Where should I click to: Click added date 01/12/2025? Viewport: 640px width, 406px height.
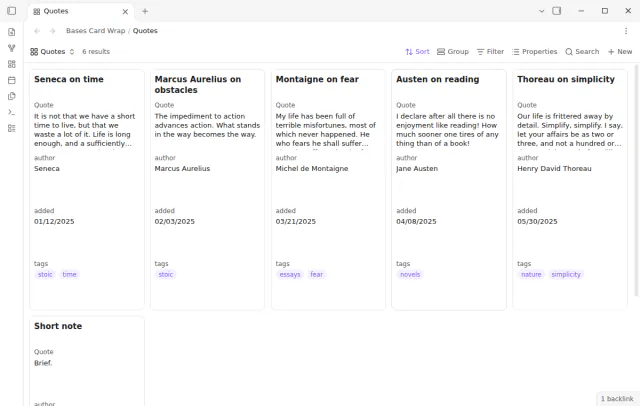tap(54, 222)
